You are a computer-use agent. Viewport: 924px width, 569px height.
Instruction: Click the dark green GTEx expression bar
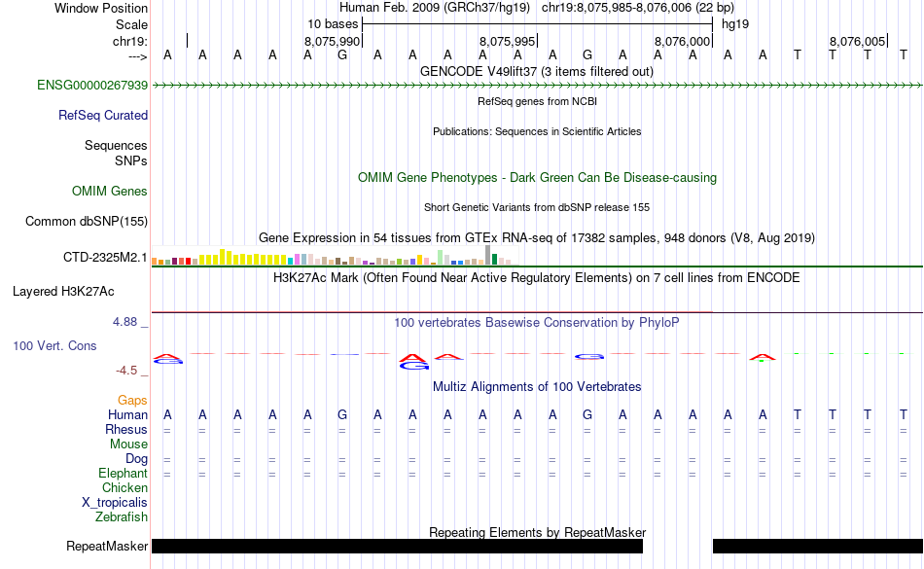[494, 259]
